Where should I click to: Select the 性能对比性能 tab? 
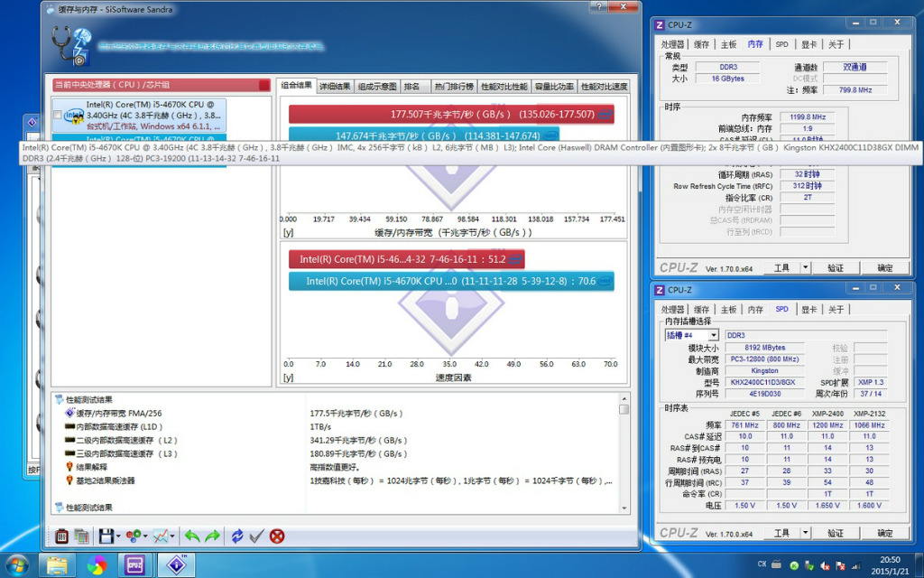coord(504,87)
